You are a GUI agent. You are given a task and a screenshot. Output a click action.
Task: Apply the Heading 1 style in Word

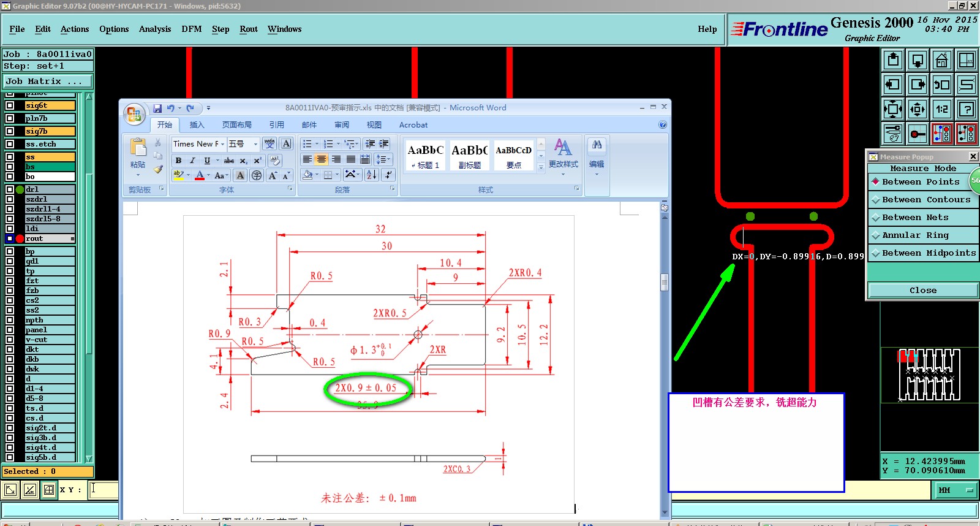point(425,156)
